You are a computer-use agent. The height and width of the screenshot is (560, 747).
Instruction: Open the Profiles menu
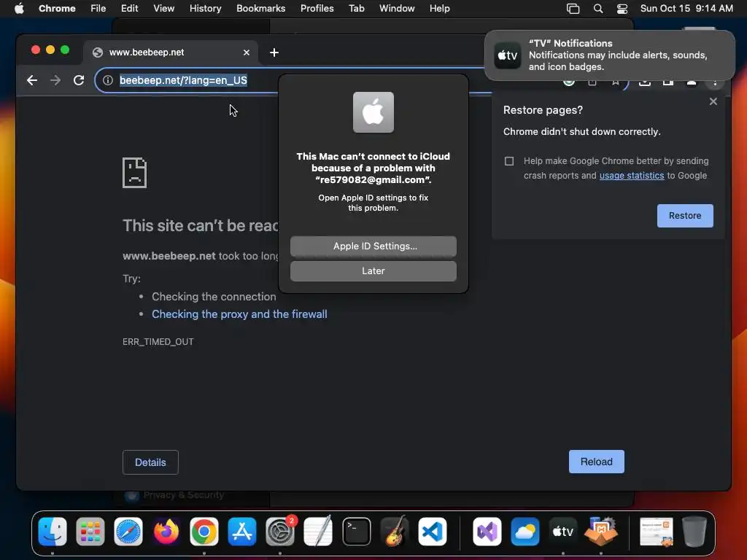317,9
